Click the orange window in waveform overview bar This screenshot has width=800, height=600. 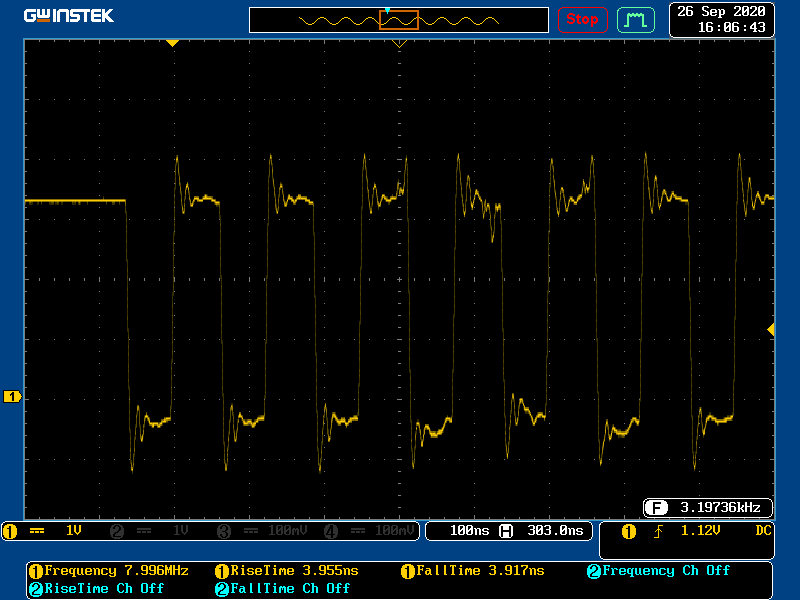click(x=398, y=20)
